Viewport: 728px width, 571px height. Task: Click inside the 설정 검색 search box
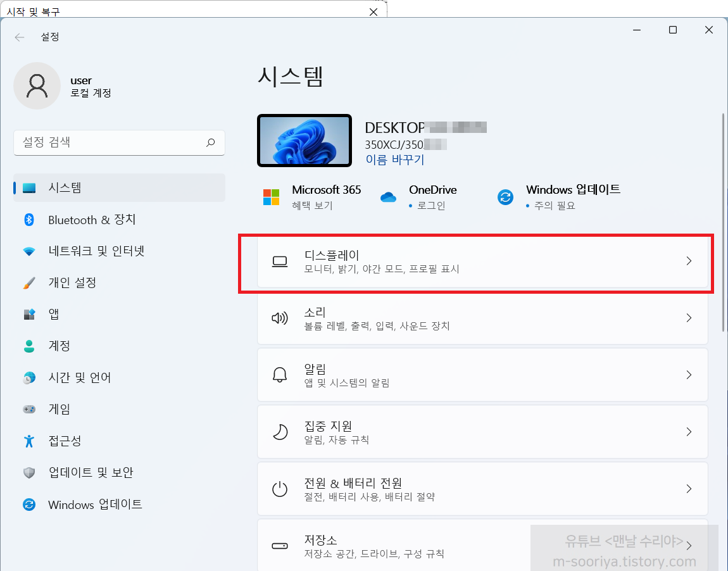tap(119, 143)
